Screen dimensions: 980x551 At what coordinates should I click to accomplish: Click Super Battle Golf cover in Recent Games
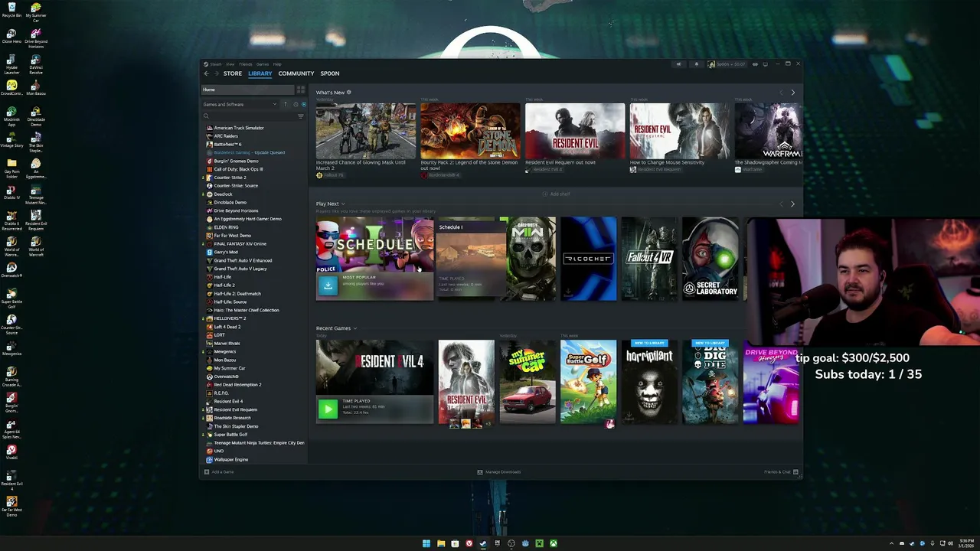[x=588, y=382]
